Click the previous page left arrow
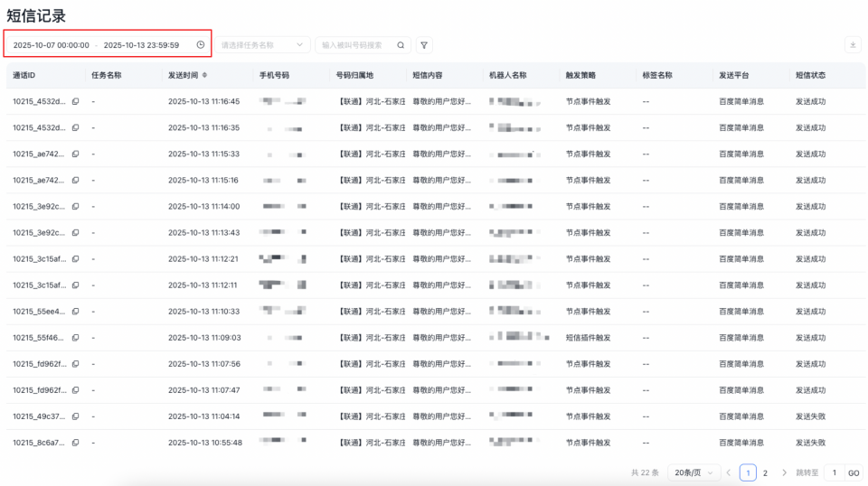868x486 pixels. pos(729,472)
